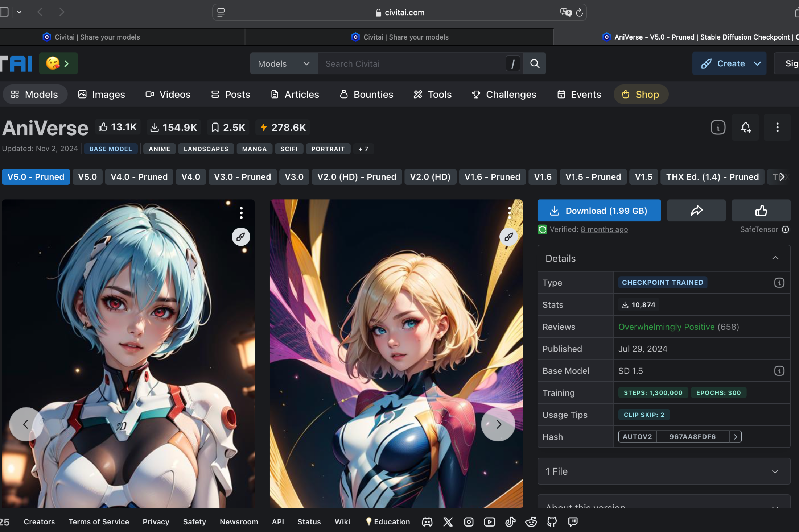Click the info icon in Base Model row

(x=779, y=371)
